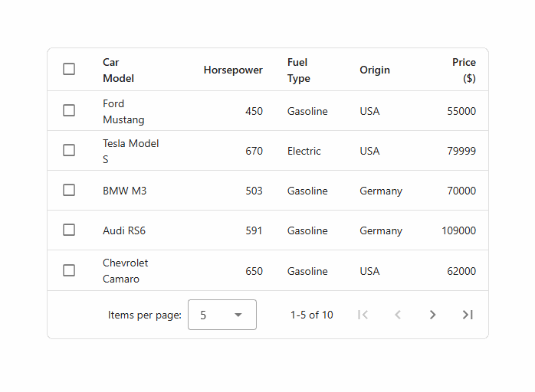Click the Car Model column header

119,70
